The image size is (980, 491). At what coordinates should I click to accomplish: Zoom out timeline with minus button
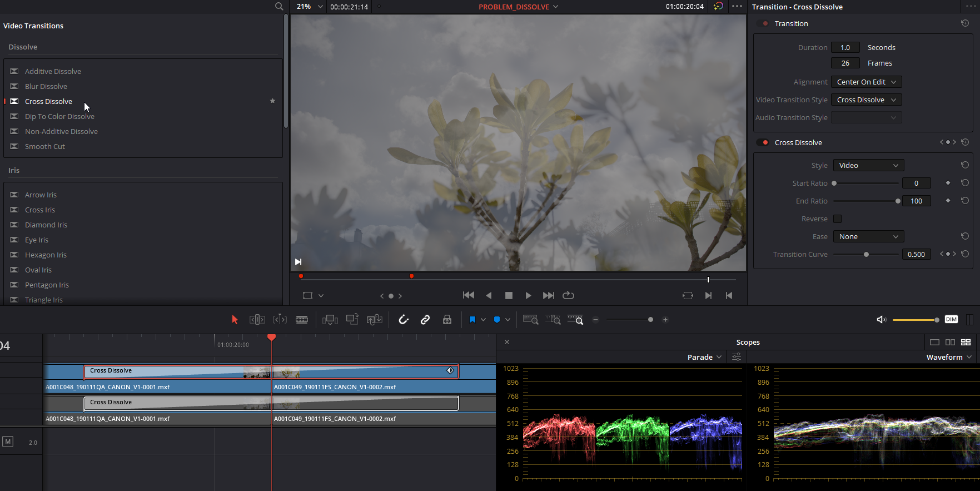pyautogui.click(x=596, y=320)
